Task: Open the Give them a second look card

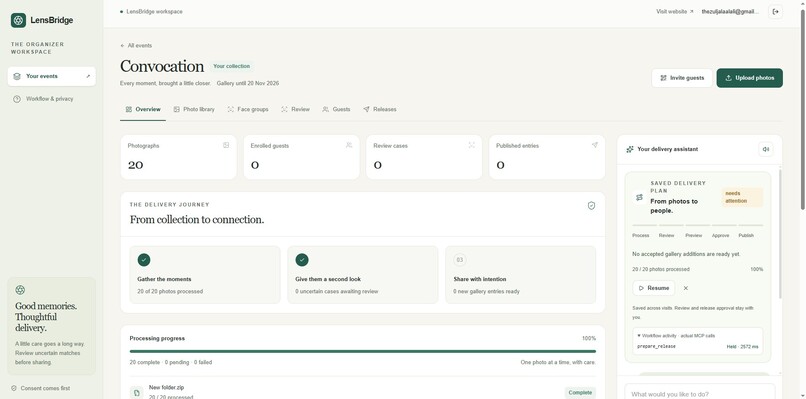Action: (x=363, y=275)
